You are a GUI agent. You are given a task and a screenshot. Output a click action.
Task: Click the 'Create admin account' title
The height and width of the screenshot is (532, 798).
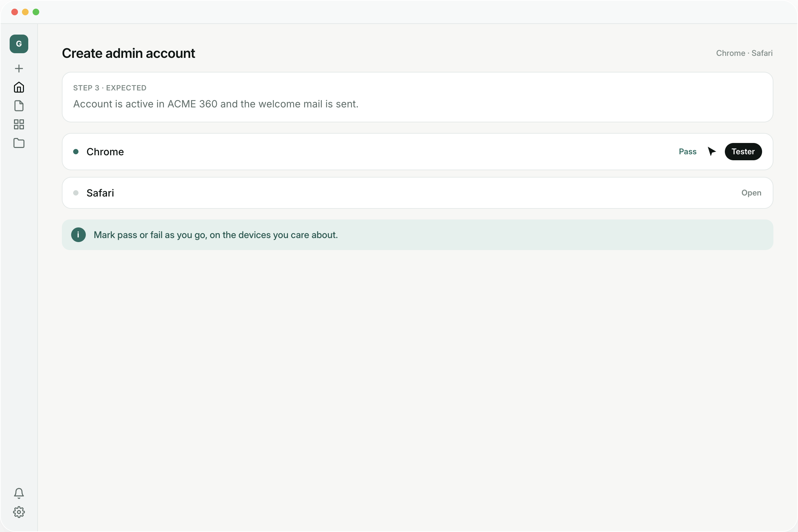pos(128,53)
